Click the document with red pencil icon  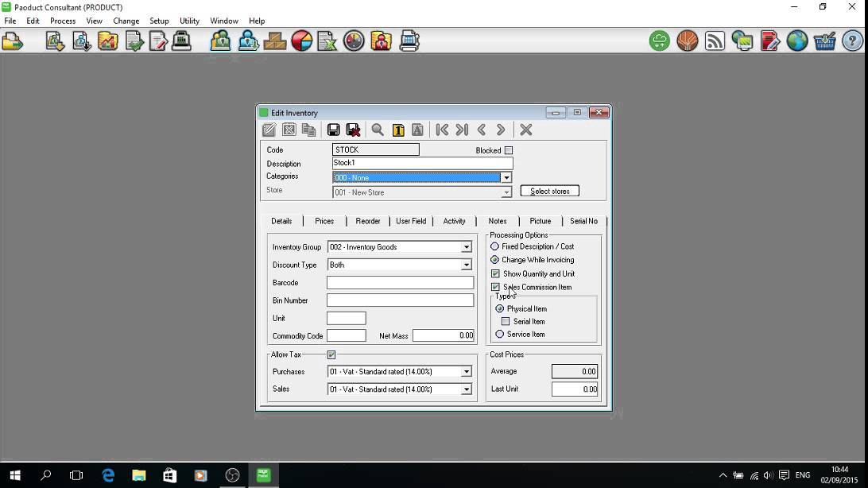coord(158,41)
